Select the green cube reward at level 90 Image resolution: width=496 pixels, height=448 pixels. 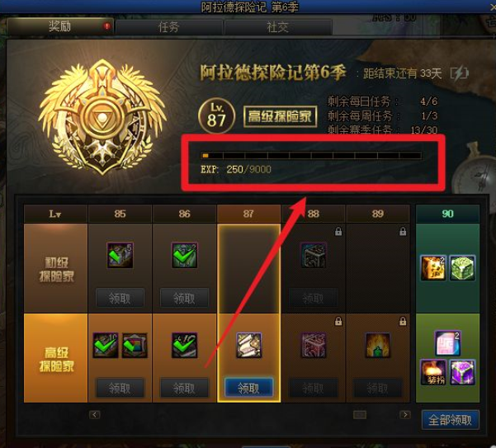462,268
